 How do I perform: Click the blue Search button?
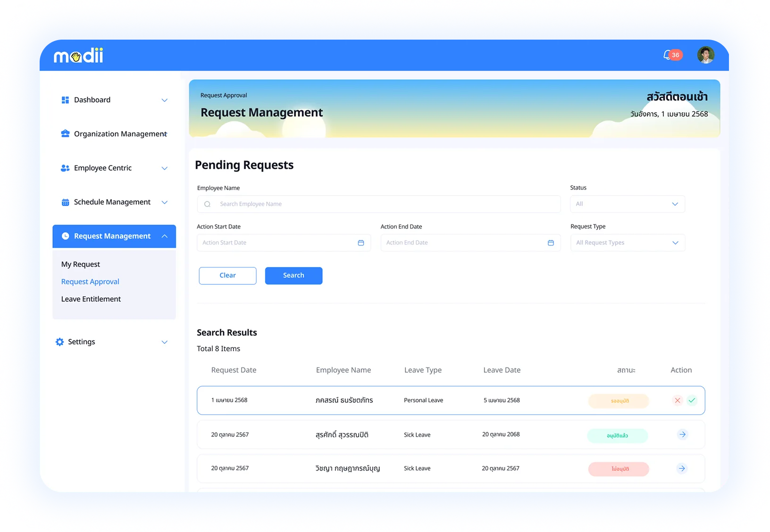pos(293,276)
